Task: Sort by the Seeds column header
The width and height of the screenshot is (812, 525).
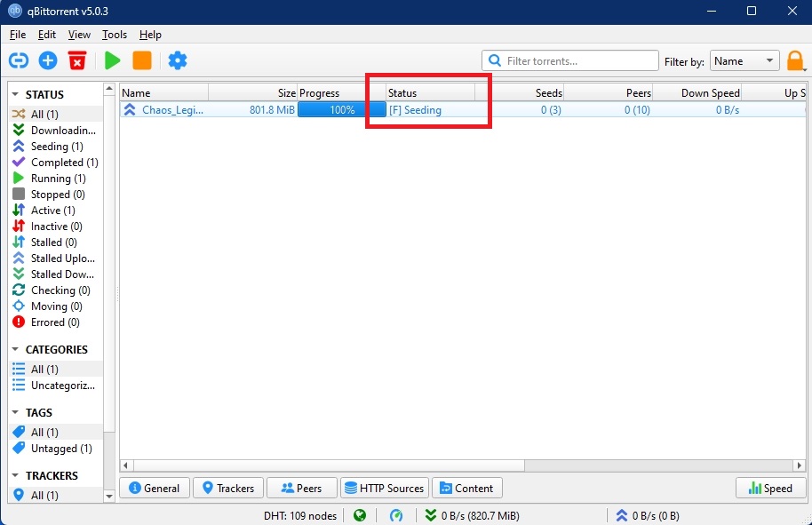Action: point(520,92)
